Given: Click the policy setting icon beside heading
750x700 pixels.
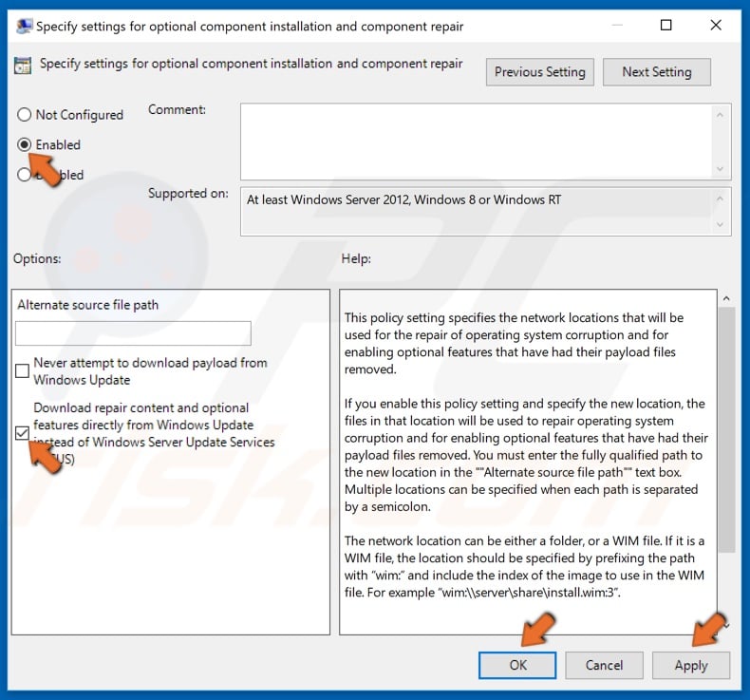Looking at the screenshot, I should click(23, 66).
